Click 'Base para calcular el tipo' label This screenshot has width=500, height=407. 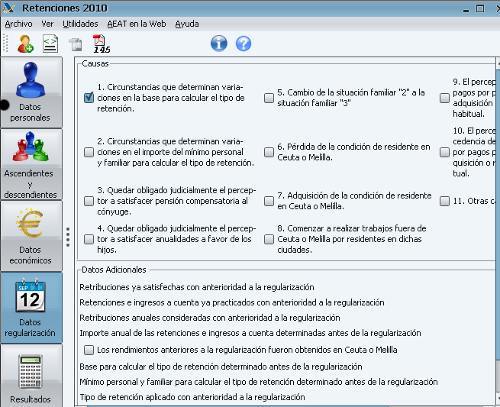click(221, 367)
